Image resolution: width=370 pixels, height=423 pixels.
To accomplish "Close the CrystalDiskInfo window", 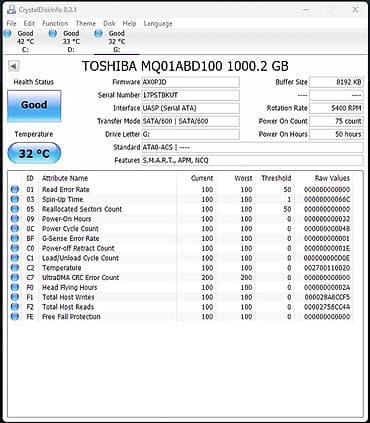I will pos(355,10).
